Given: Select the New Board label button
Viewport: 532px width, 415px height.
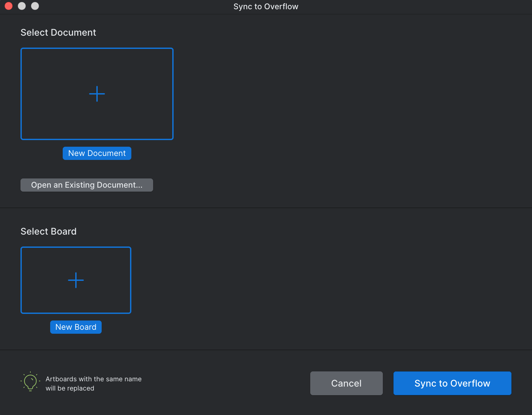Looking at the screenshot, I should point(76,327).
